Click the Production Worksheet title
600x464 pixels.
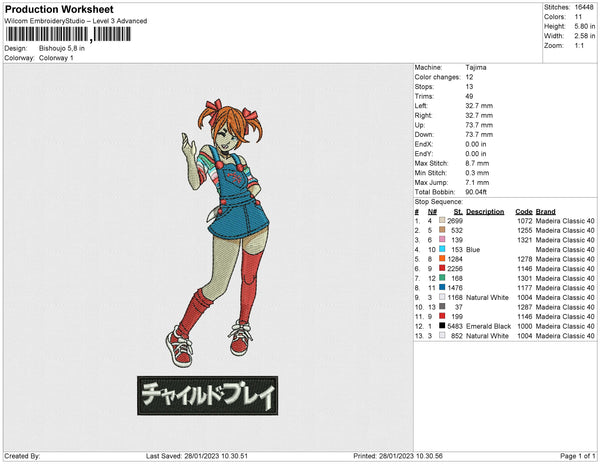(x=59, y=10)
